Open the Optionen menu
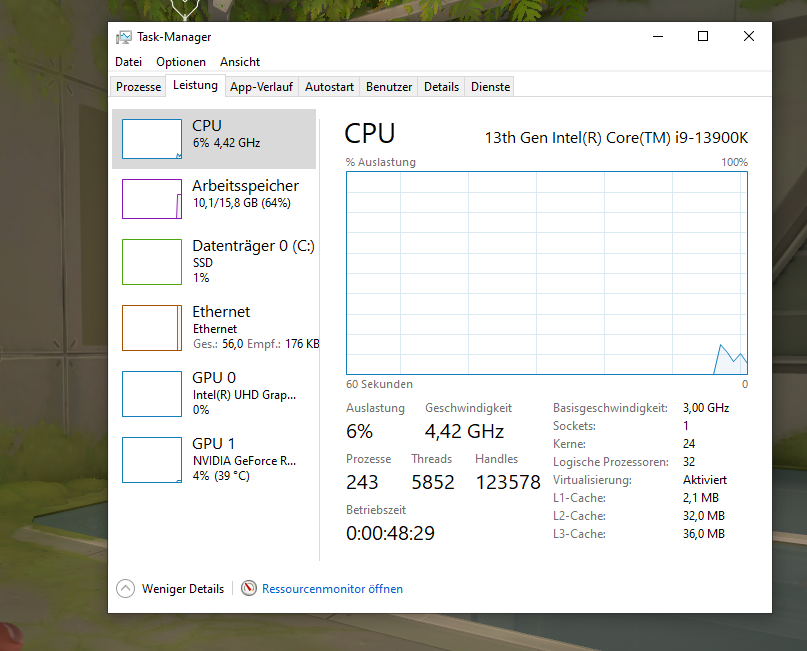This screenshot has width=807, height=651. click(181, 62)
